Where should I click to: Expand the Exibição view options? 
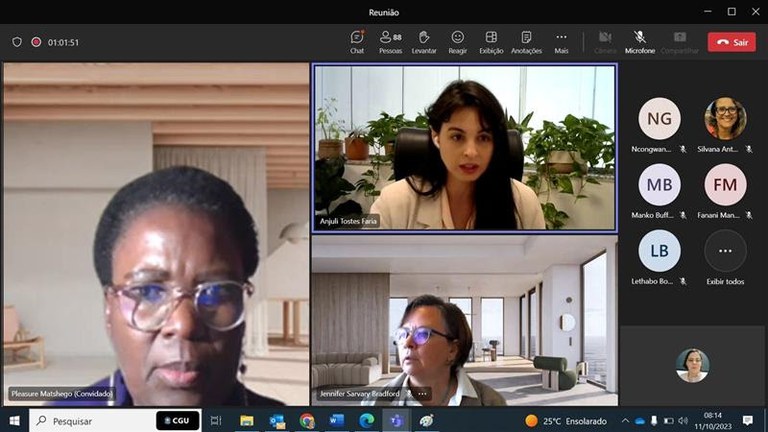[491, 41]
